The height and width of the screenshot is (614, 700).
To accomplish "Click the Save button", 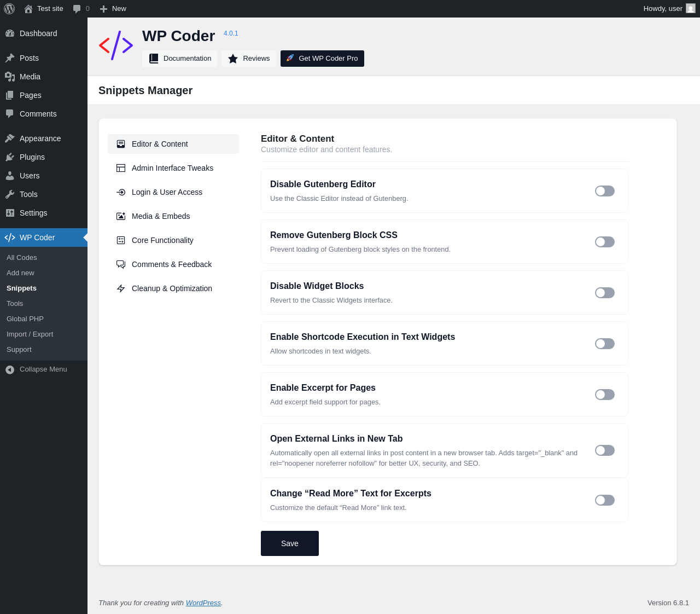I will (x=290, y=543).
